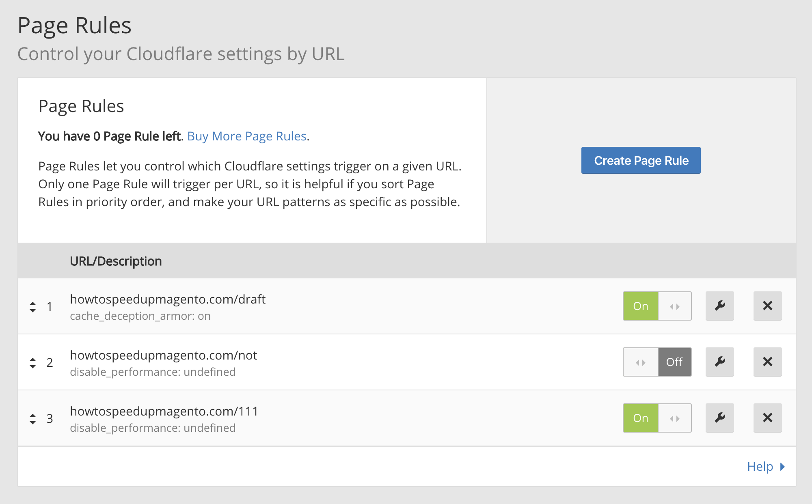Click howtospeedupmagento.com/not rule entry
The height and width of the screenshot is (504, 812).
[x=163, y=355]
